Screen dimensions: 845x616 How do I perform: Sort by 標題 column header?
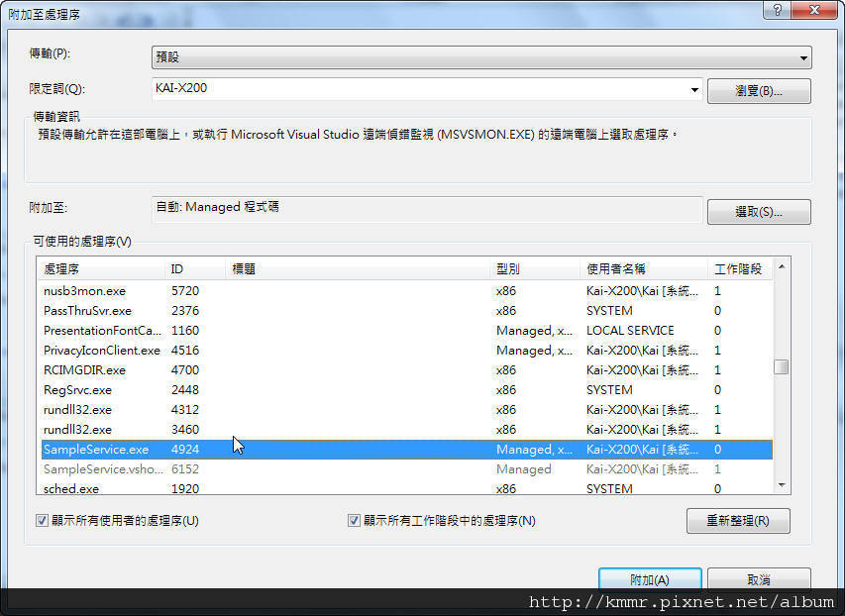359,269
